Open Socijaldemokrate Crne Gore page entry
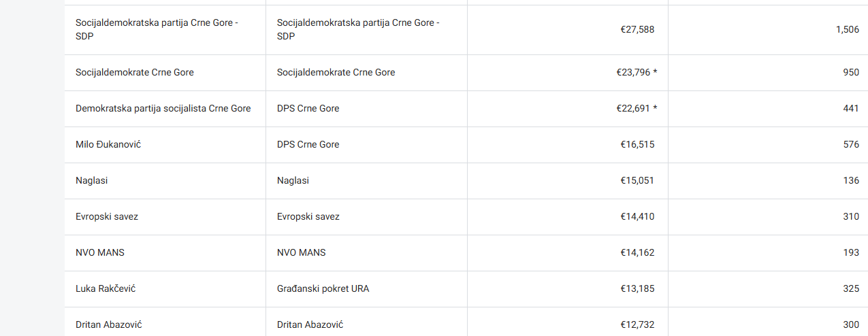Viewport: 868px width, 336px height. (x=135, y=73)
